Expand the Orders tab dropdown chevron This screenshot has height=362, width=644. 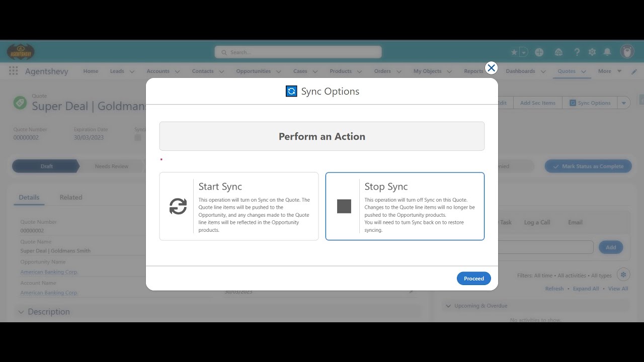point(399,71)
